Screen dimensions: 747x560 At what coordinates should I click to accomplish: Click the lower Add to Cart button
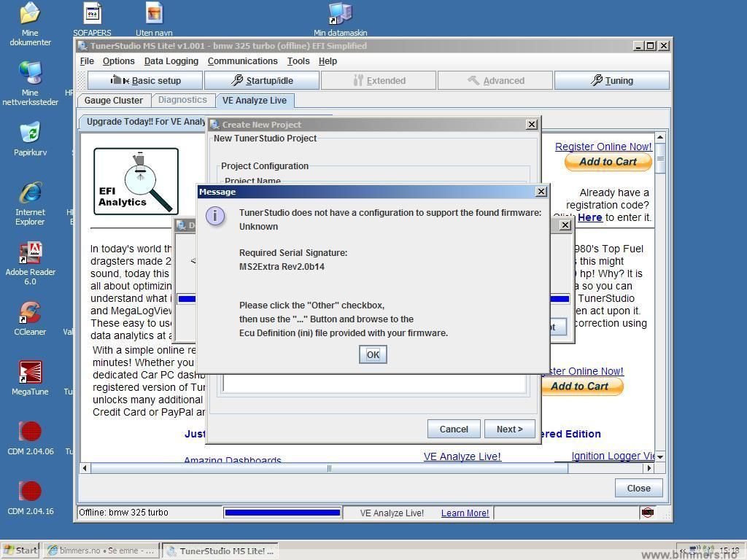[582, 386]
